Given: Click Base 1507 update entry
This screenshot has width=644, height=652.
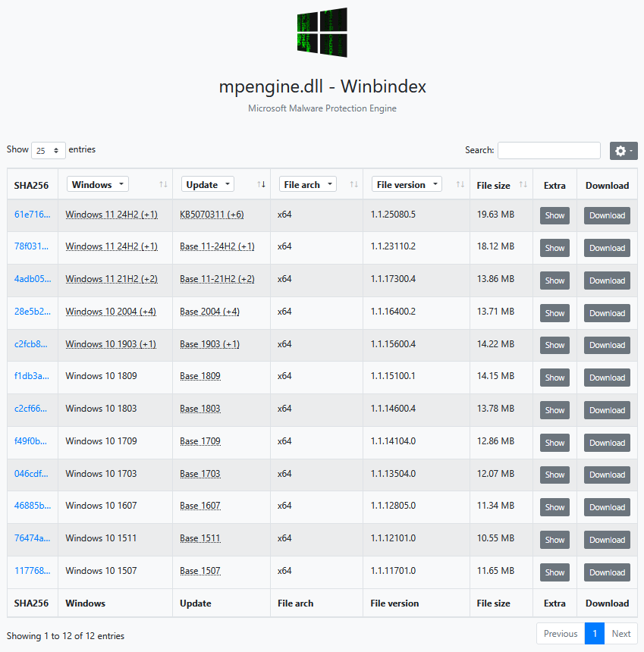Looking at the screenshot, I should (200, 571).
